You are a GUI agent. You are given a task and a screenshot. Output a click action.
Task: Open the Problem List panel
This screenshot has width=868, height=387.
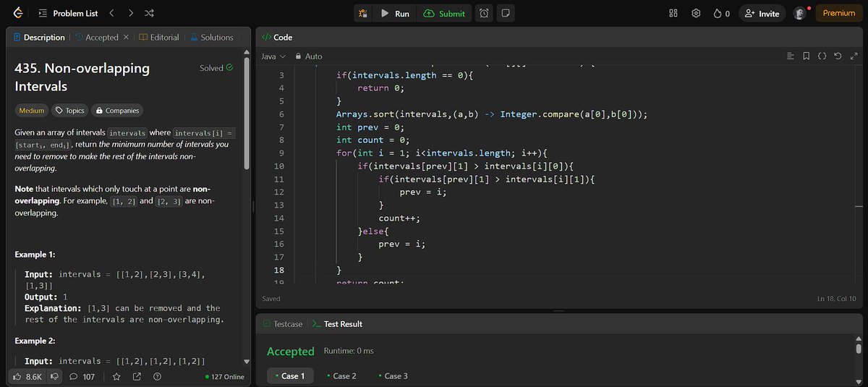[69, 13]
